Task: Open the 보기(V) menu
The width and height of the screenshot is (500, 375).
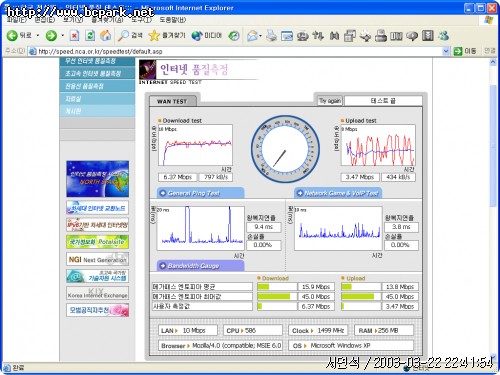Action: [73, 20]
